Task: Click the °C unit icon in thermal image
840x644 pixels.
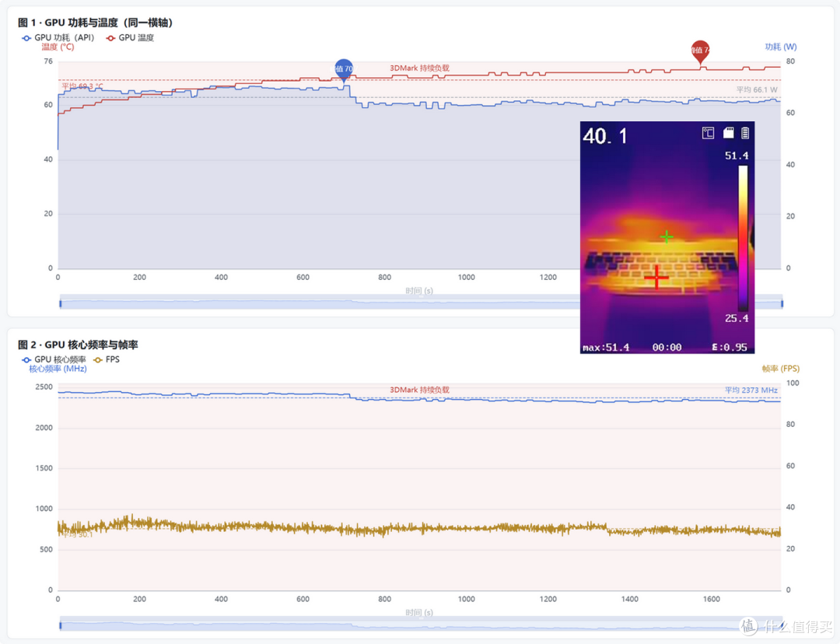Action: tap(709, 133)
